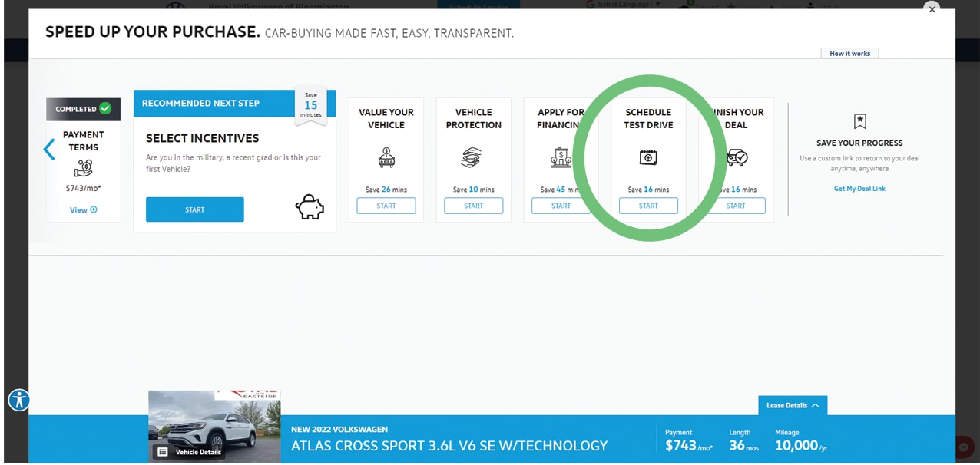Go back with the left chevron arrow
The width and height of the screenshot is (980, 465).
[x=49, y=149]
